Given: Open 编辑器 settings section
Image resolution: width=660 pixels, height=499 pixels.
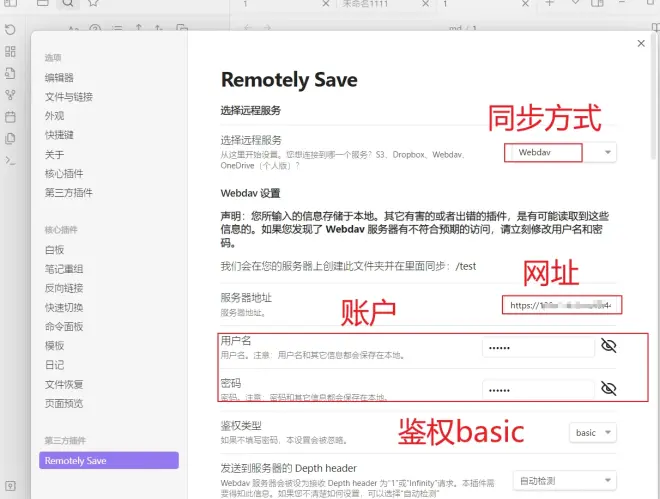Looking at the screenshot, I should pos(59,77).
